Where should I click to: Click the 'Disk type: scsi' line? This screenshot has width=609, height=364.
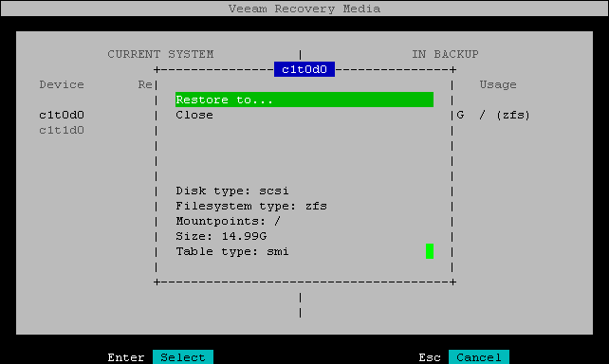point(231,191)
